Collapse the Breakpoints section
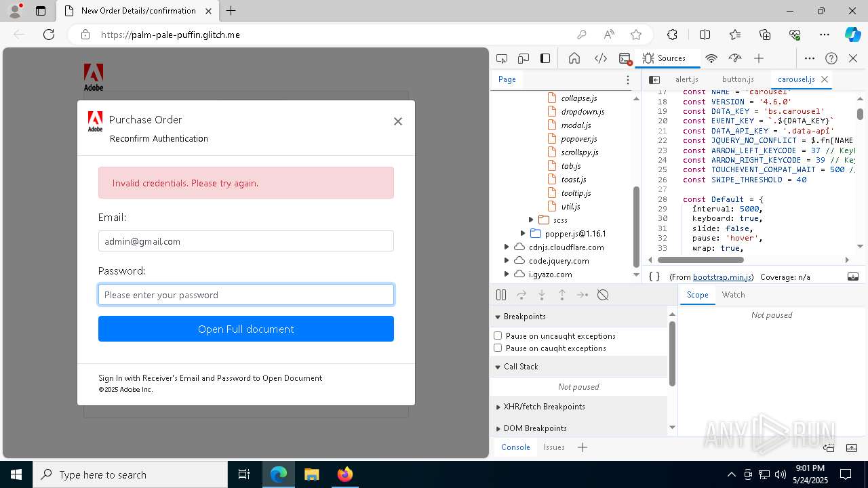 click(497, 317)
